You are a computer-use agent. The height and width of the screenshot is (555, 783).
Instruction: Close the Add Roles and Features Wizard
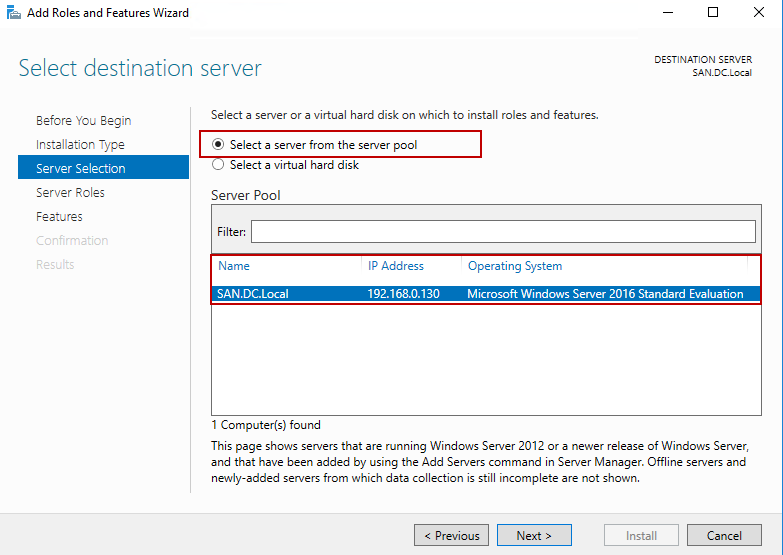759,13
